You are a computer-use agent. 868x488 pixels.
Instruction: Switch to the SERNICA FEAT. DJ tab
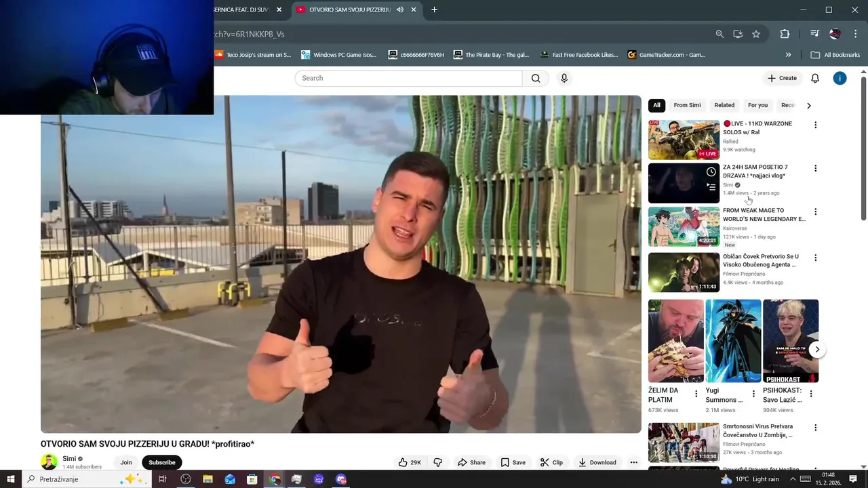241,9
